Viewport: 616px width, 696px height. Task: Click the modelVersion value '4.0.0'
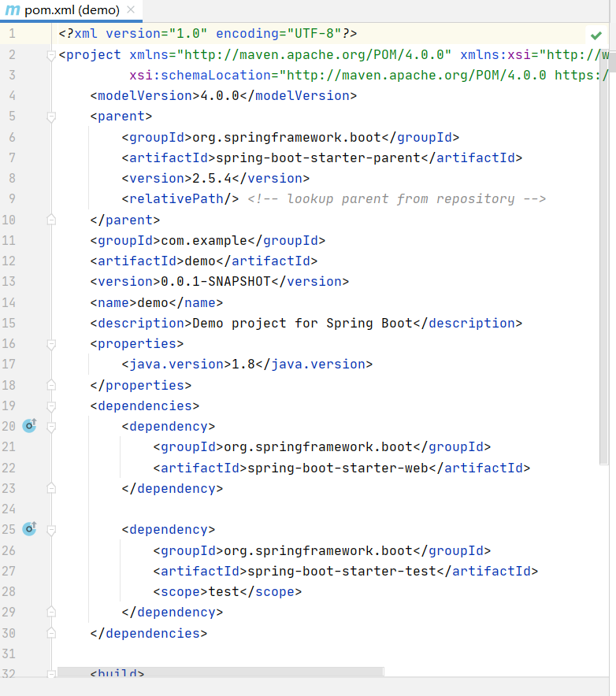[220, 95]
